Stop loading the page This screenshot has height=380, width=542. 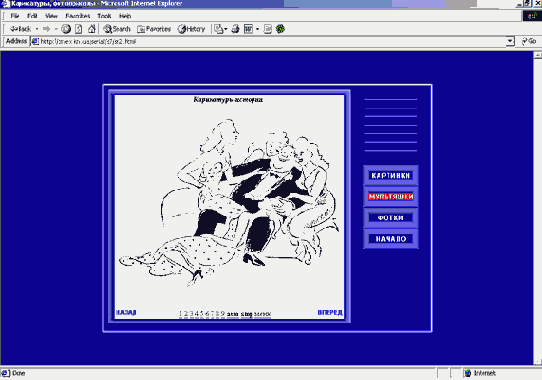(66, 29)
